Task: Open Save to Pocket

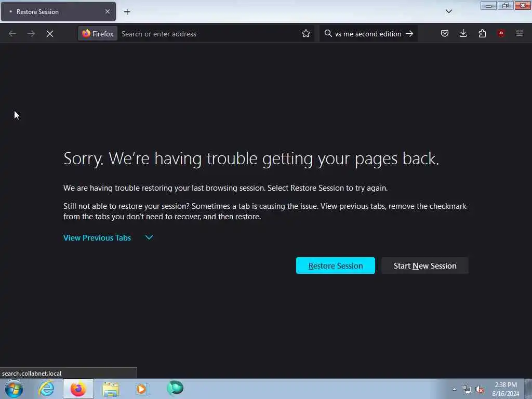Action: [445, 34]
